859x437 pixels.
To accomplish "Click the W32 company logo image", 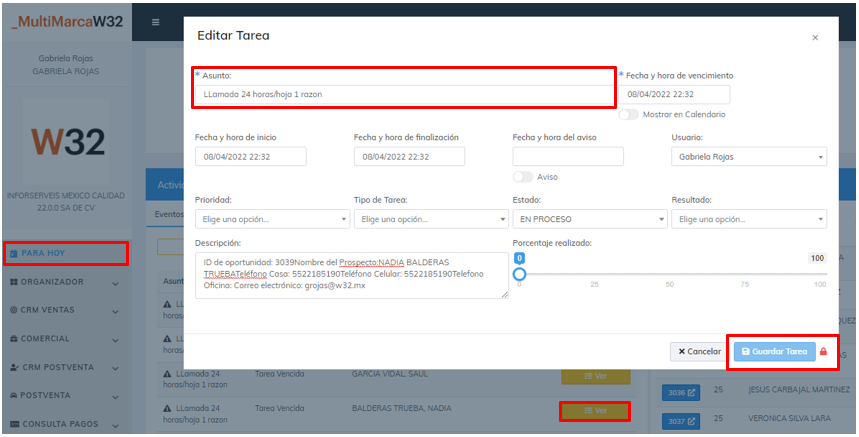I will coord(67,142).
